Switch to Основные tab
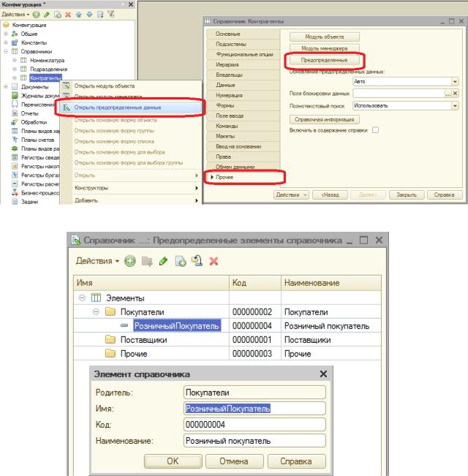The width and height of the screenshot is (468, 476). (243, 34)
